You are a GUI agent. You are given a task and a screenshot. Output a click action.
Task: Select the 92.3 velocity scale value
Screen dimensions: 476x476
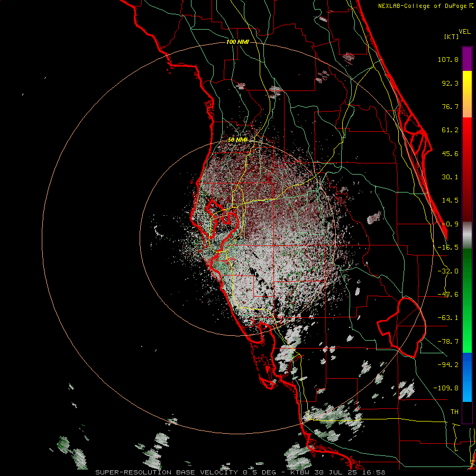pyautogui.click(x=450, y=83)
